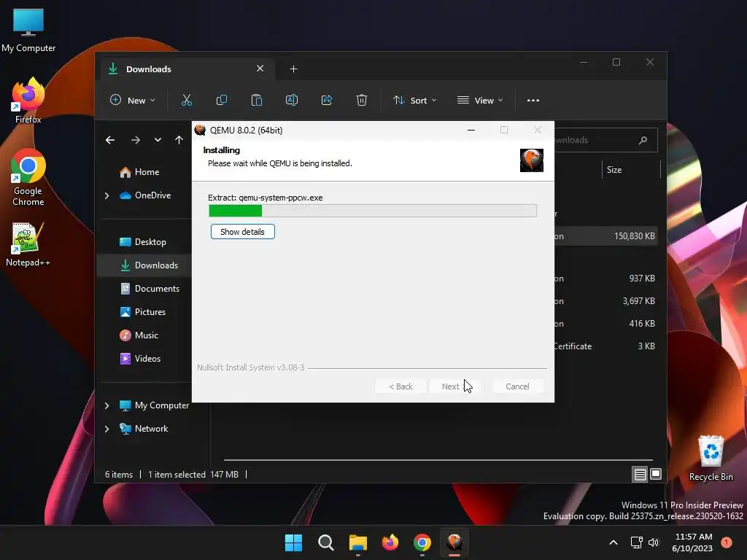Add a new tab in File Explorer
Image resolution: width=747 pixels, height=560 pixels.
293,69
